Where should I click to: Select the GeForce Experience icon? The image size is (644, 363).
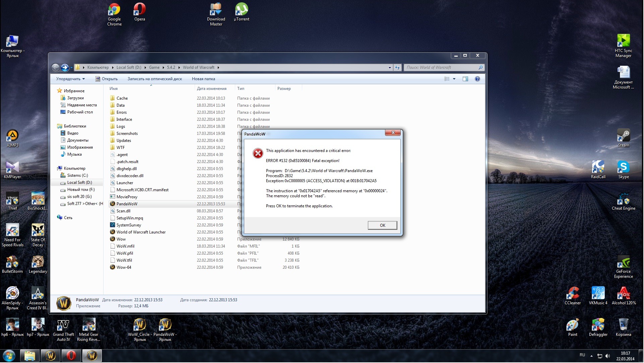click(x=624, y=267)
